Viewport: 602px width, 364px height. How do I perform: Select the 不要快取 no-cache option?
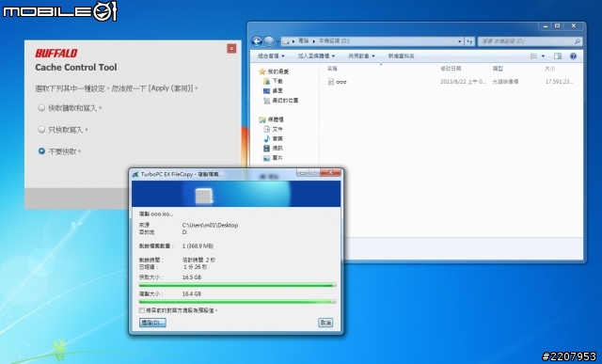pos(41,151)
